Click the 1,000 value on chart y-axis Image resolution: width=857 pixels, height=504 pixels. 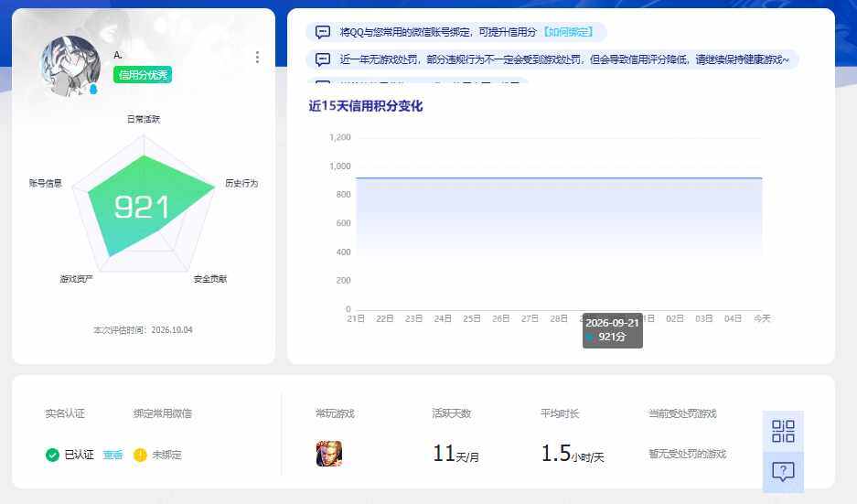coord(340,166)
